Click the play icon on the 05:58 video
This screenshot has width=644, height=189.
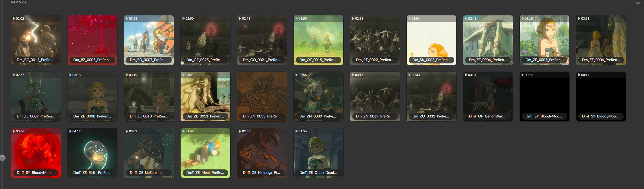127,19
